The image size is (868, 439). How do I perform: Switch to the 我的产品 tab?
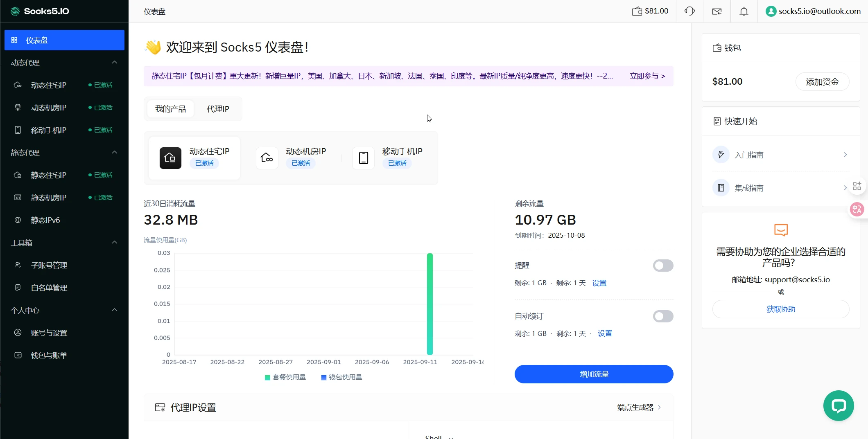tap(170, 109)
